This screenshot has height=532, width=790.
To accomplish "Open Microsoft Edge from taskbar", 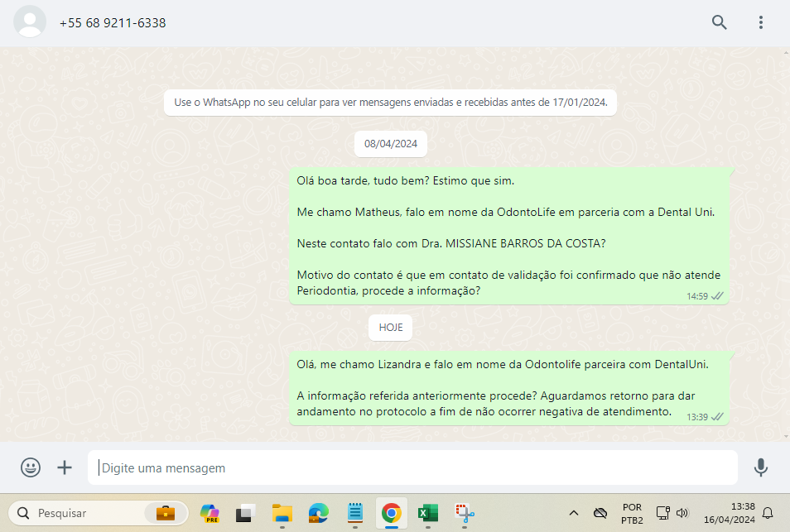I will (x=319, y=513).
